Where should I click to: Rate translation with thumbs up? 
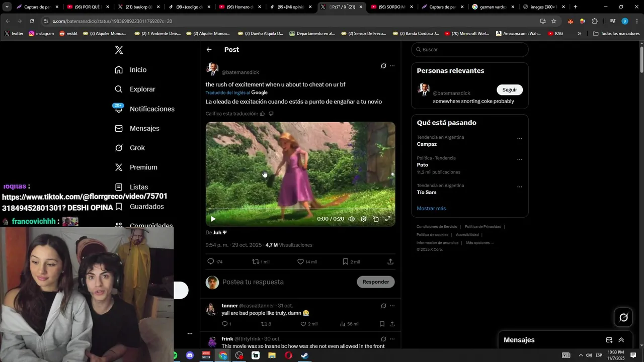click(262, 114)
